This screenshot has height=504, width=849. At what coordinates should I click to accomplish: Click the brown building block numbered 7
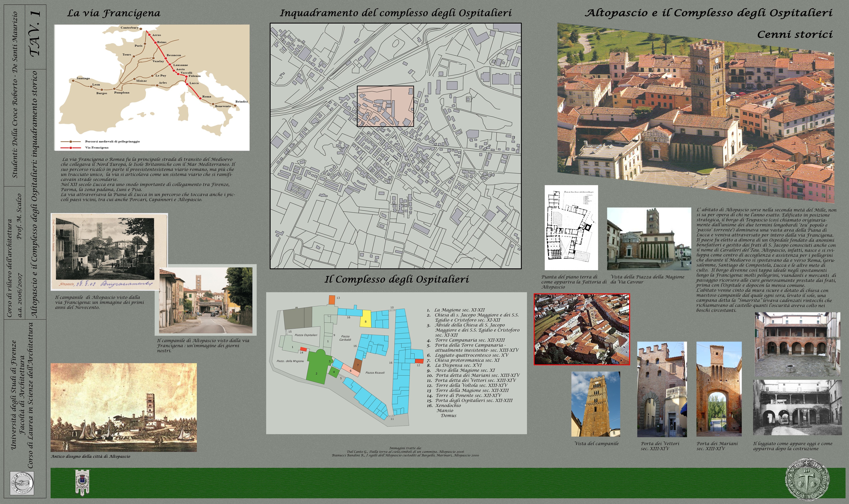tap(357, 365)
